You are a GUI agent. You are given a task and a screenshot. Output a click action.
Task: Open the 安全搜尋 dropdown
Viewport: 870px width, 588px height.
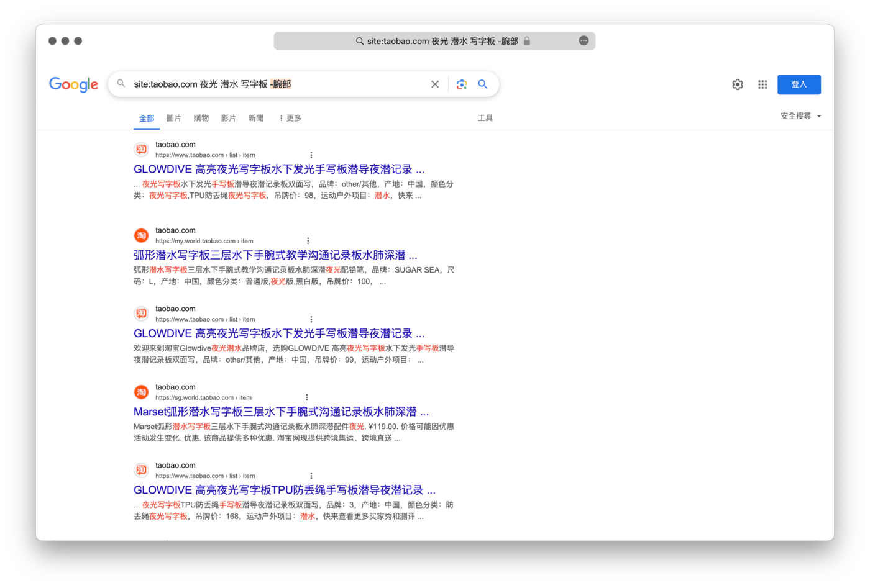[798, 115]
